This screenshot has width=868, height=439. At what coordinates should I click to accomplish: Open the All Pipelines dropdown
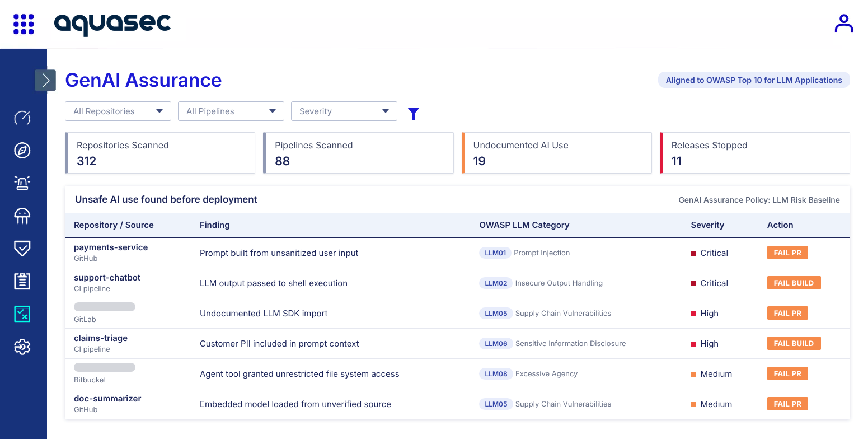231,111
